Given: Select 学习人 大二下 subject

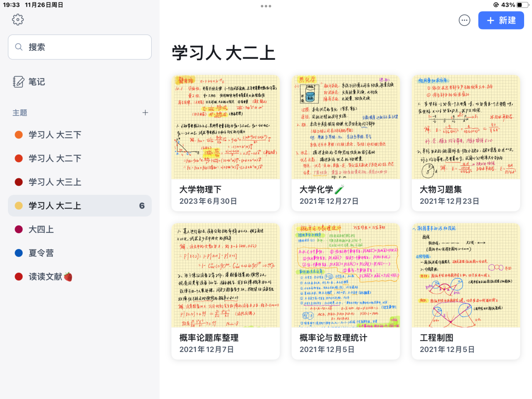Looking at the screenshot, I should click(x=55, y=158).
